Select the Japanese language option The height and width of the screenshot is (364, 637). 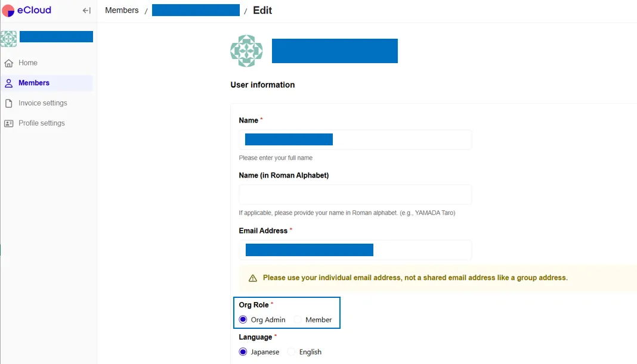point(243,351)
